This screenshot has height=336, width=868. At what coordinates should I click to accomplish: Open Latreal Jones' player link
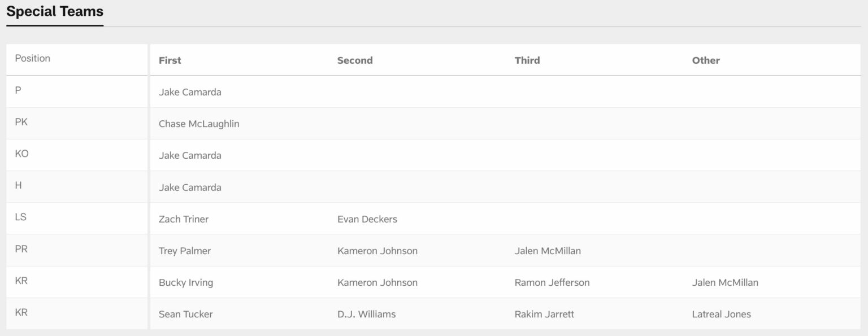722,314
